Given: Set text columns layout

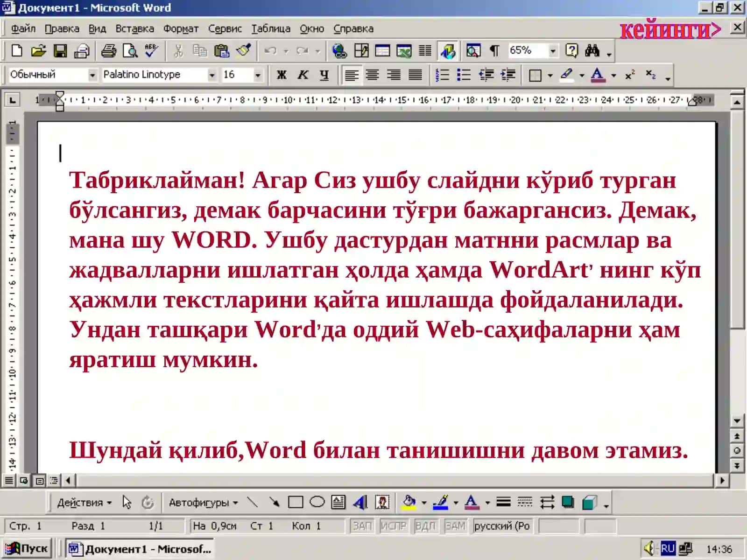Looking at the screenshot, I should 425,50.
